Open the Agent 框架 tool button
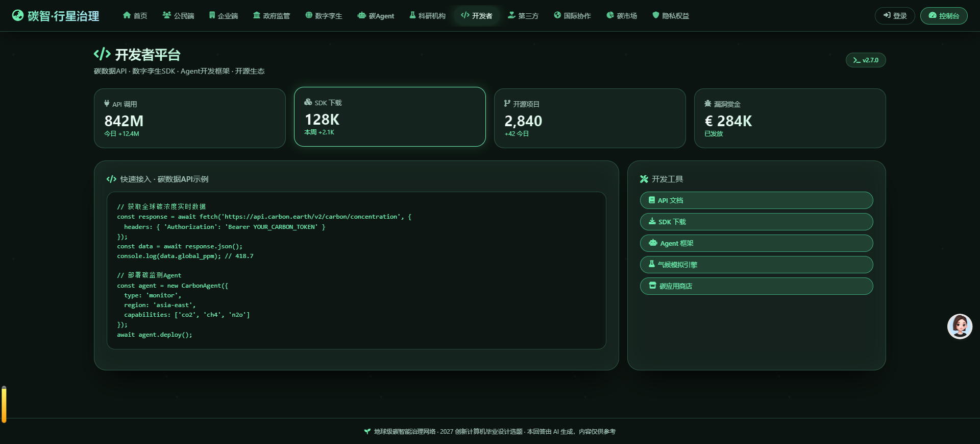Screen dimensions: 980x444 [x=756, y=243]
